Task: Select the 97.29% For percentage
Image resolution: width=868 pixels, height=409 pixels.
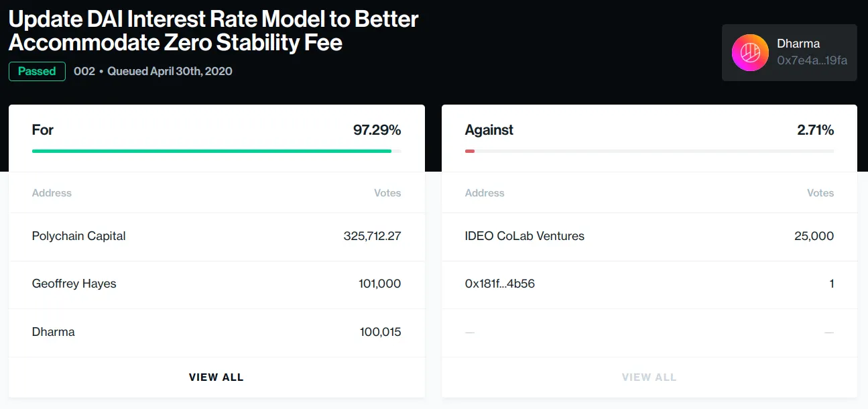Action: (x=377, y=129)
